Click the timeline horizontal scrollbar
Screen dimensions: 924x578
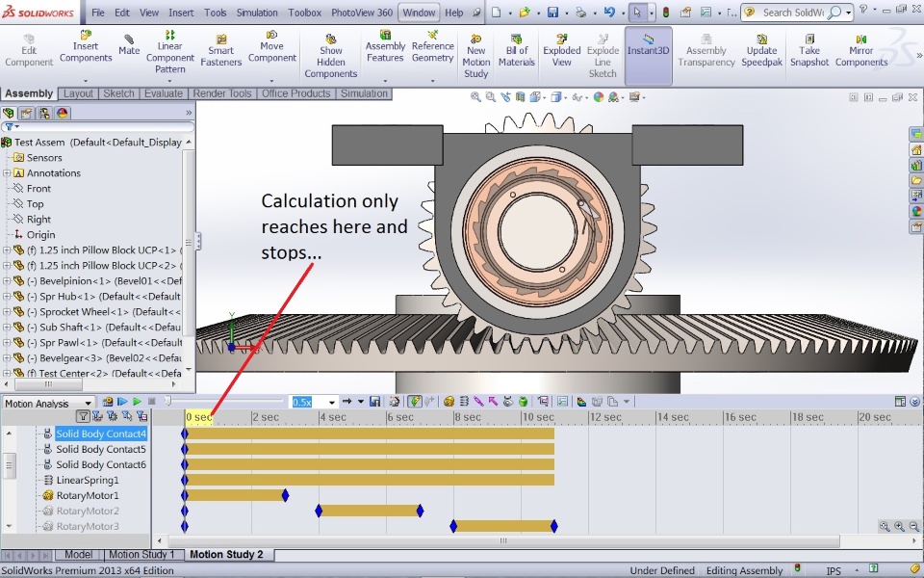[503, 540]
